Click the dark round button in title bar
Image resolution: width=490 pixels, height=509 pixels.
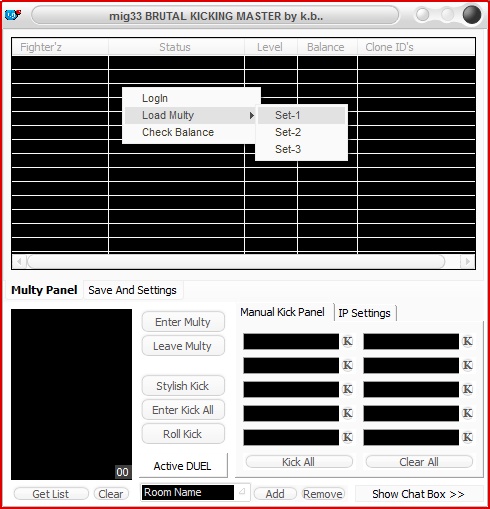tap(472, 15)
